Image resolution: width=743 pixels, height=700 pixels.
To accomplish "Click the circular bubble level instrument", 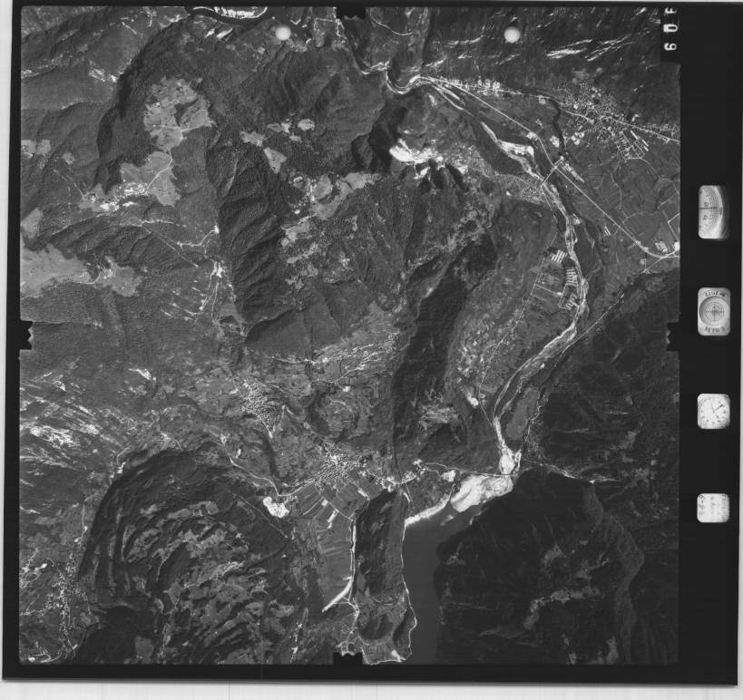I will click(x=713, y=312).
